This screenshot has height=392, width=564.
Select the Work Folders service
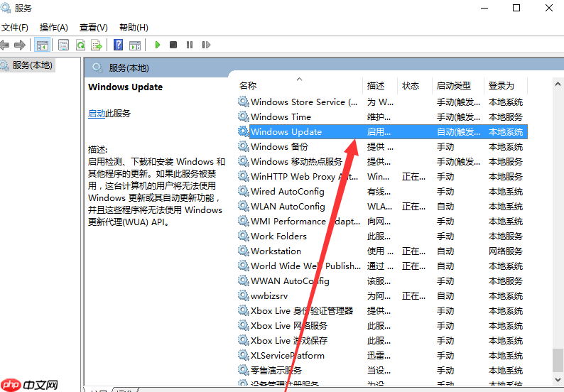click(382, 236)
